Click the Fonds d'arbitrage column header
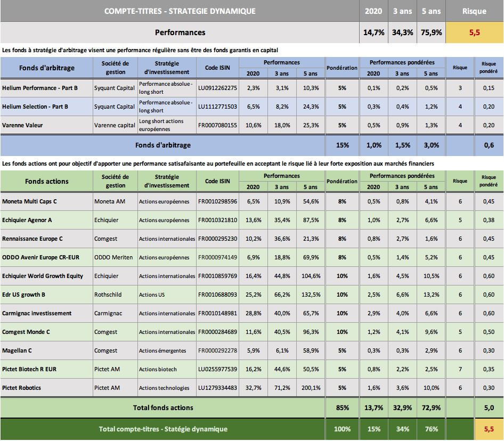This screenshot has height=441, width=504. coord(46,68)
